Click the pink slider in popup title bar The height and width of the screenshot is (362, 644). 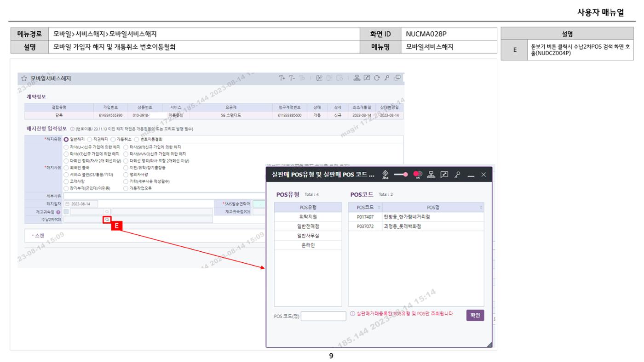(x=402, y=175)
